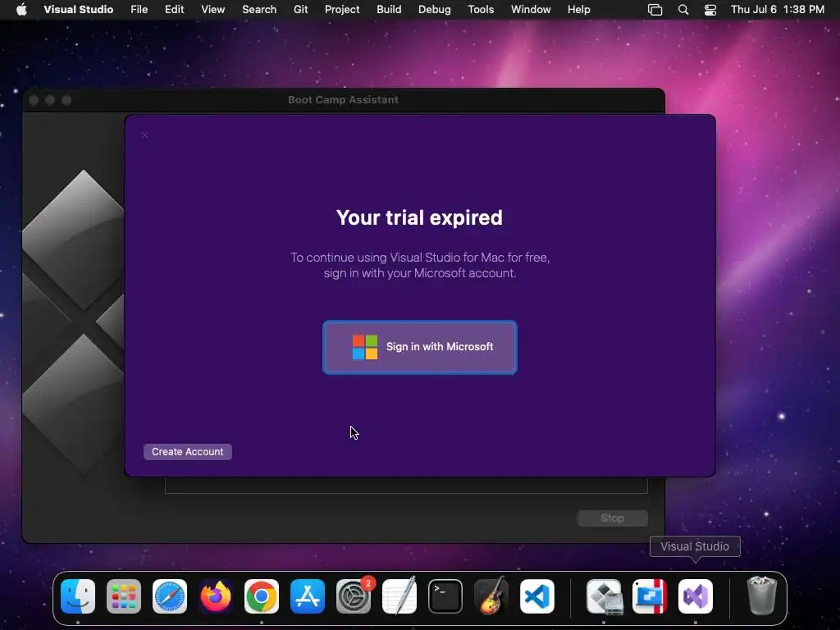Screen dimensions: 840x630
Task: Open the Project menu
Action: [342, 9]
